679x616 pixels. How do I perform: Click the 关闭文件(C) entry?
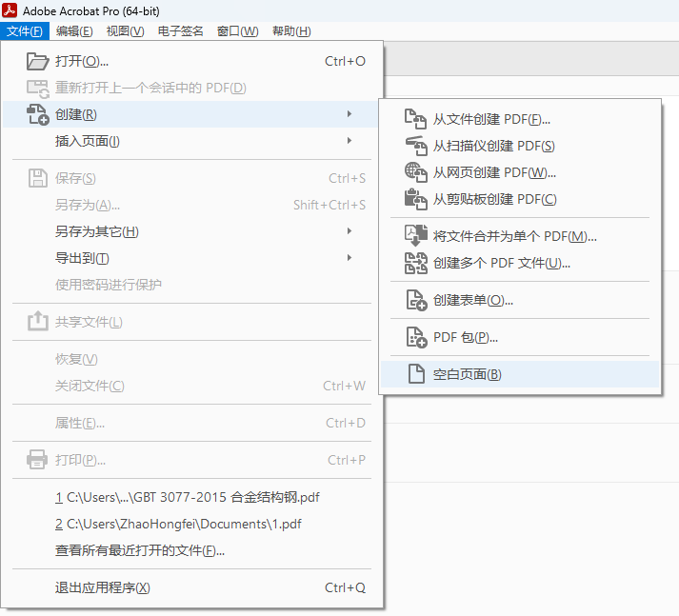click(x=192, y=386)
